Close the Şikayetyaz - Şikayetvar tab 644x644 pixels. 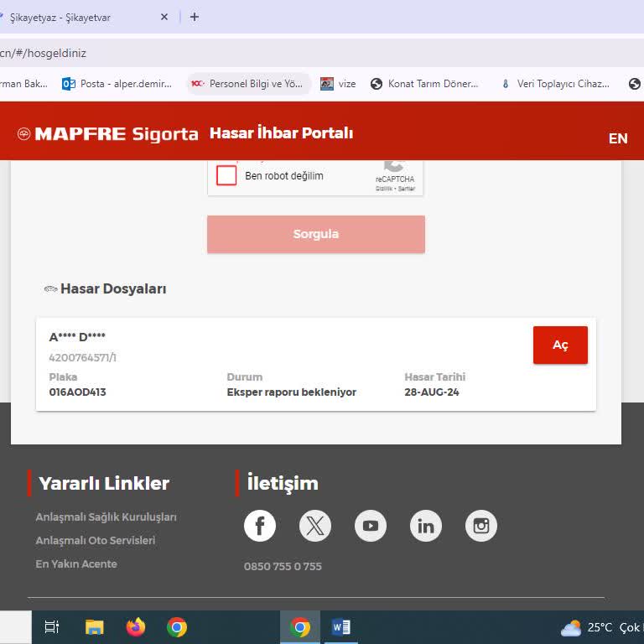pyautogui.click(x=164, y=17)
